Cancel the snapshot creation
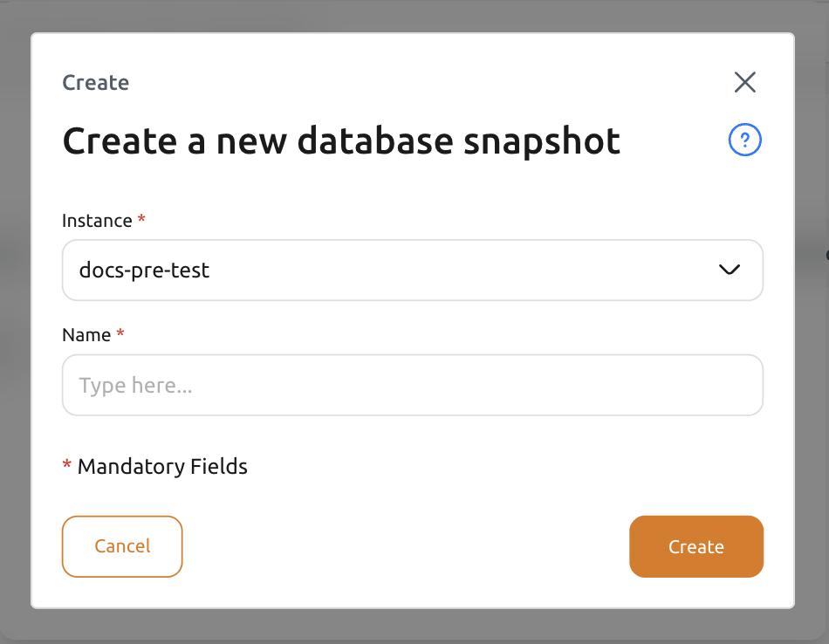This screenshot has width=829, height=644. pos(122,546)
